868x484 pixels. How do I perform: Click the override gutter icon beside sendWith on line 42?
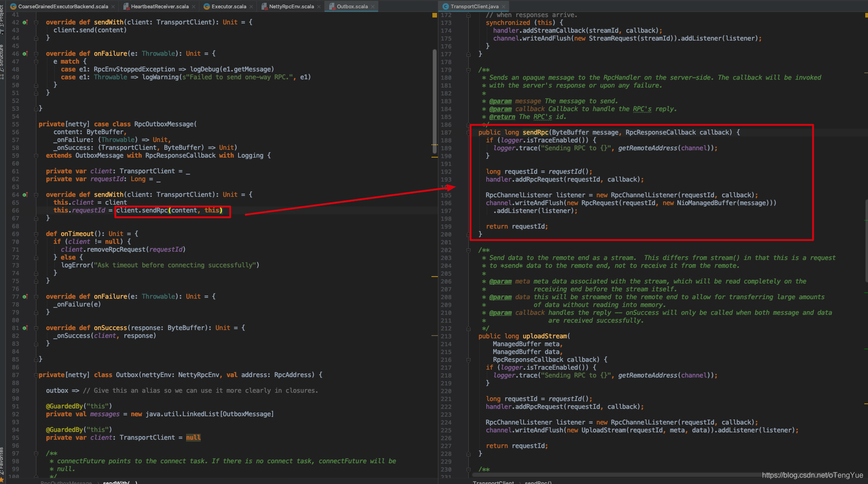tap(25, 22)
